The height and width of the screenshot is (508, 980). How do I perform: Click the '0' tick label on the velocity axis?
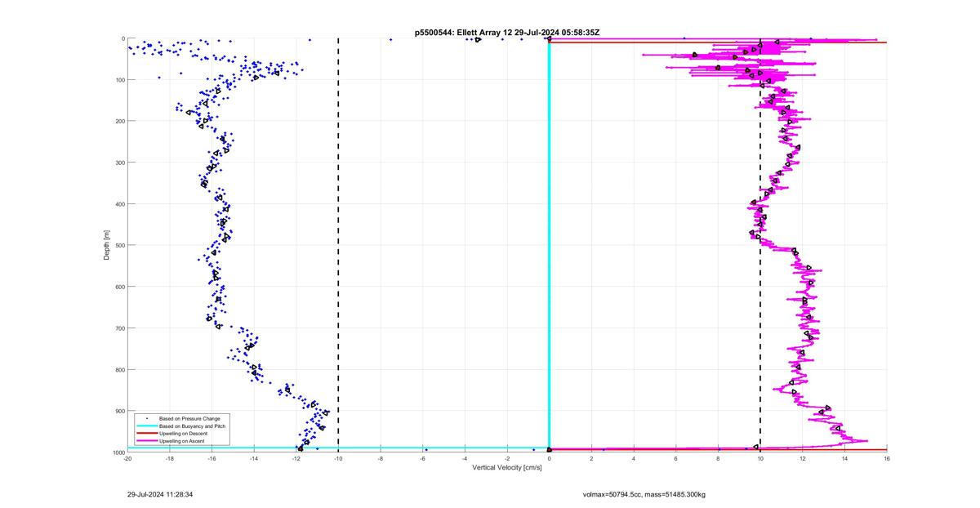coord(550,458)
